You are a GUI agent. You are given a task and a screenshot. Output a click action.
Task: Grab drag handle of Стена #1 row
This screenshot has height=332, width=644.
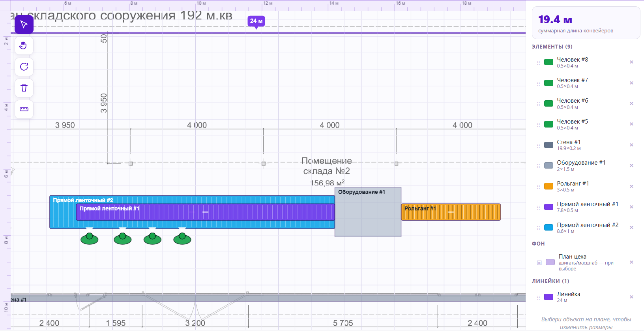tap(538, 146)
